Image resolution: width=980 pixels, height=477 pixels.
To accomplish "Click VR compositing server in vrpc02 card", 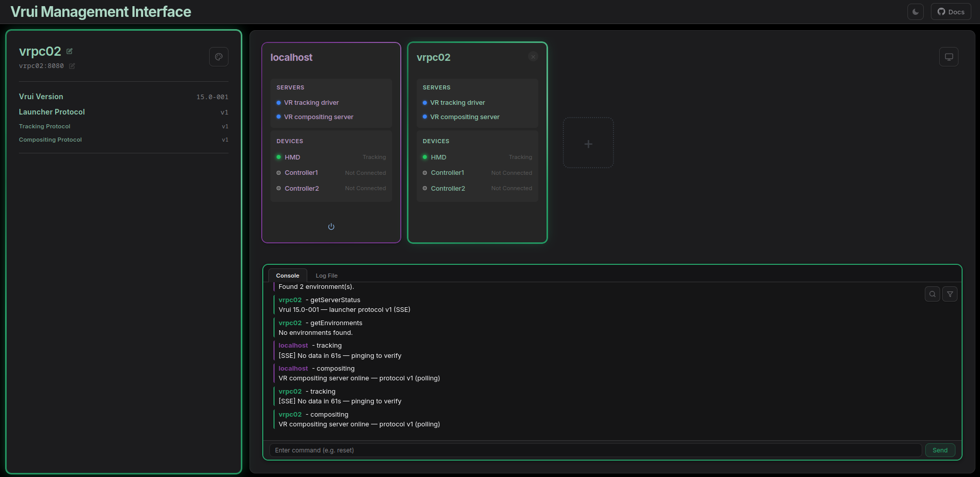I will click(x=465, y=117).
